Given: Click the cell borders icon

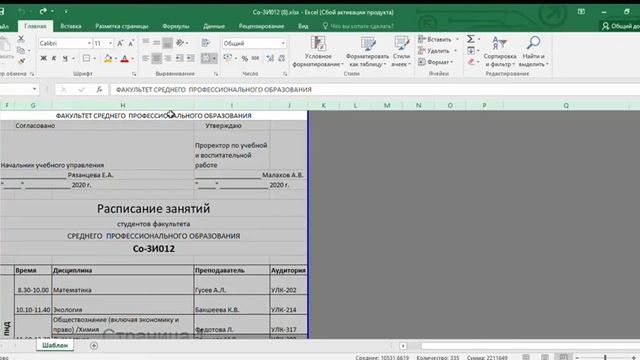Looking at the screenshot, I should pos(87,58).
